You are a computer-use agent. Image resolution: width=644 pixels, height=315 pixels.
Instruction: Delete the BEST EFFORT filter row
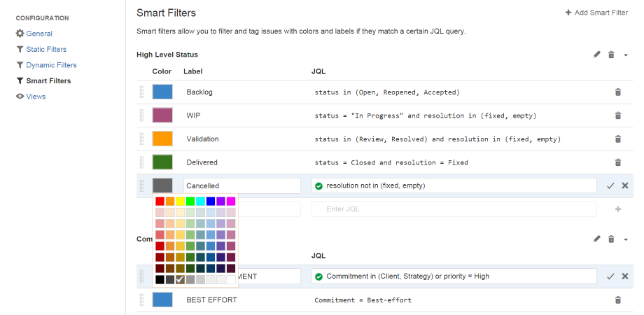[617, 300]
